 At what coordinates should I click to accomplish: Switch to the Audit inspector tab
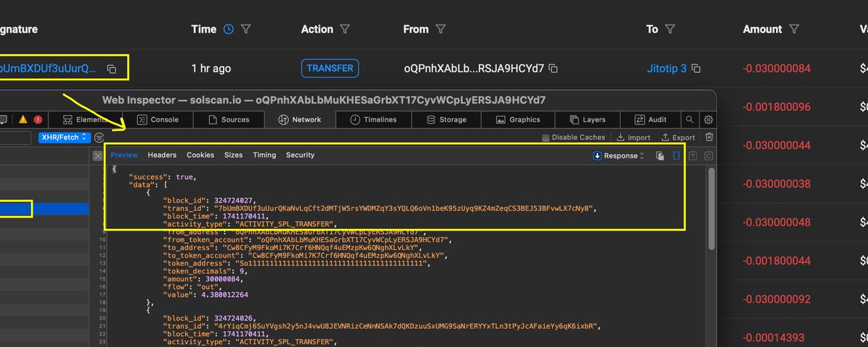tap(651, 119)
